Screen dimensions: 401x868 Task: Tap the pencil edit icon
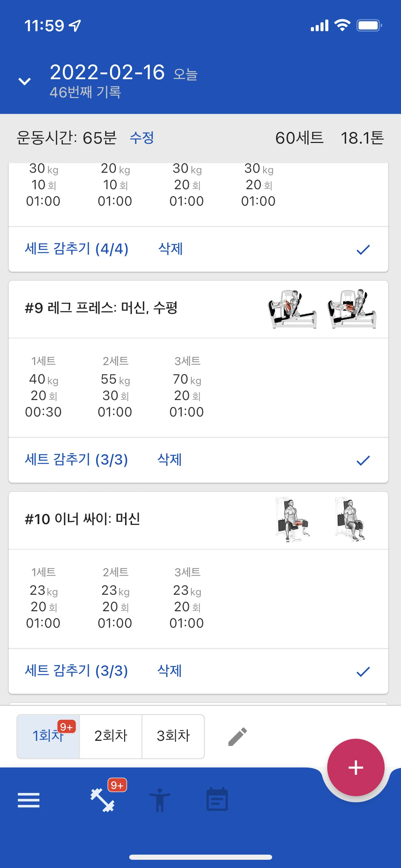coord(237,736)
